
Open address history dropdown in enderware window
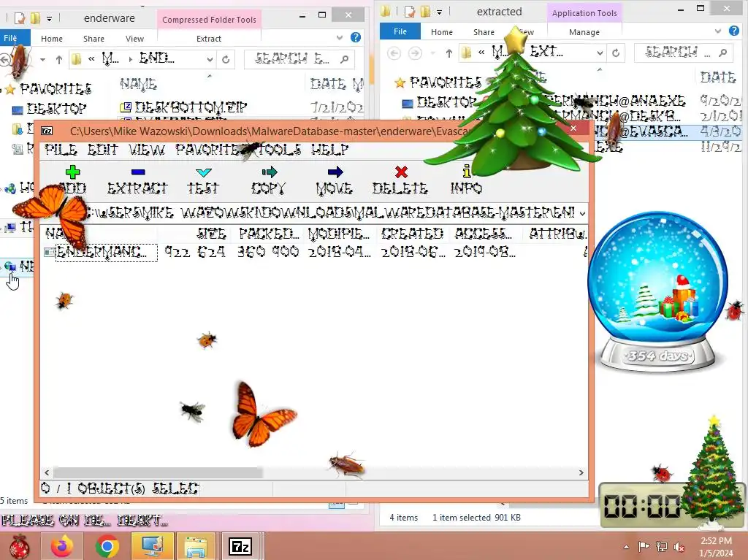(x=210, y=60)
